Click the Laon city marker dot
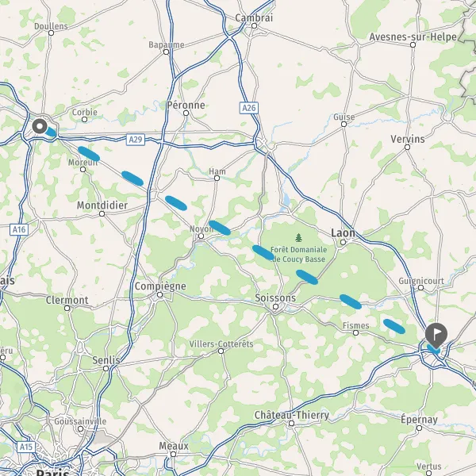The width and height of the screenshot is (476, 476). [343, 242]
